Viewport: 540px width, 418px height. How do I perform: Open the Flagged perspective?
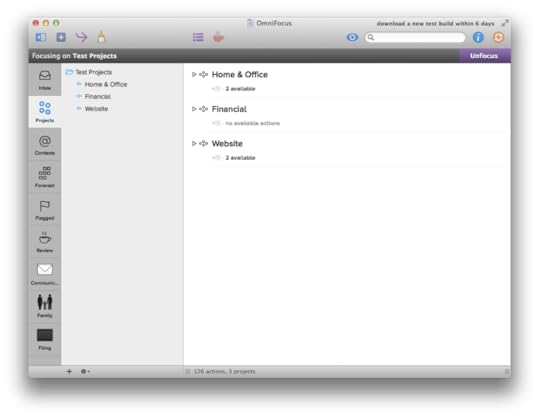(x=45, y=210)
